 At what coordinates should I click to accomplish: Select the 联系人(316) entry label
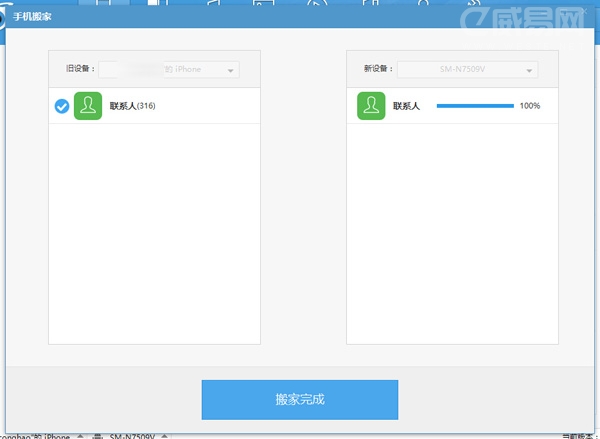coord(133,106)
